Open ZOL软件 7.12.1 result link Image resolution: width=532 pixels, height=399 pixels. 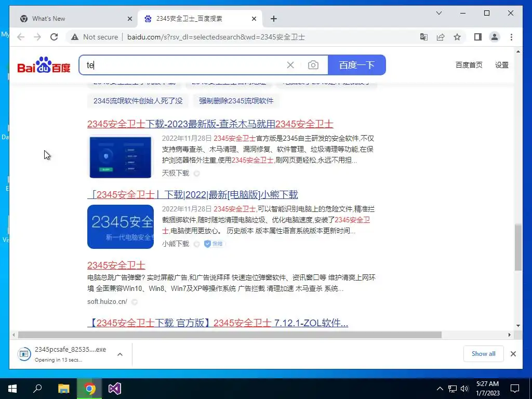[x=218, y=323]
